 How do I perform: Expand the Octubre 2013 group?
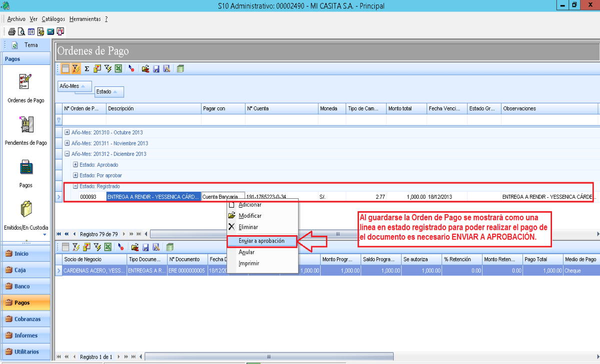coord(67,132)
